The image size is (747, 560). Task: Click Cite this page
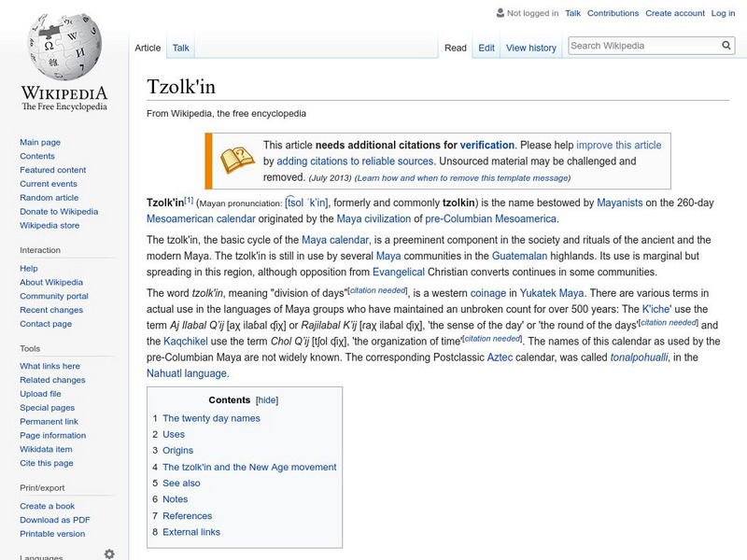46,462
